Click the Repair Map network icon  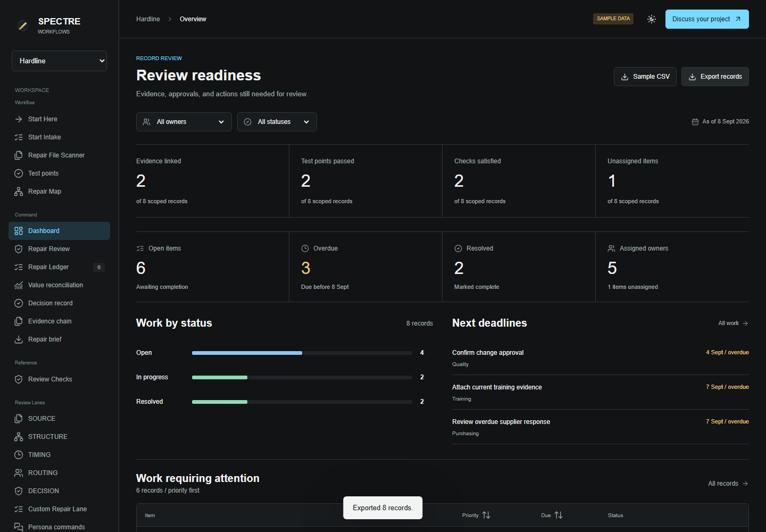click(19, 192)
